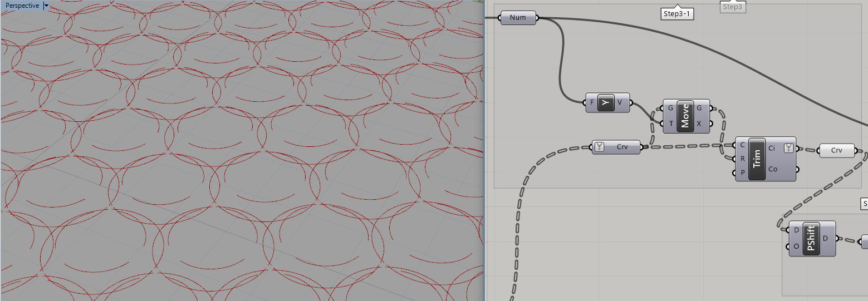This screenshot has height=301, width=868.
Task: Click the faded Step3 group label
Action: coord(733,7)
